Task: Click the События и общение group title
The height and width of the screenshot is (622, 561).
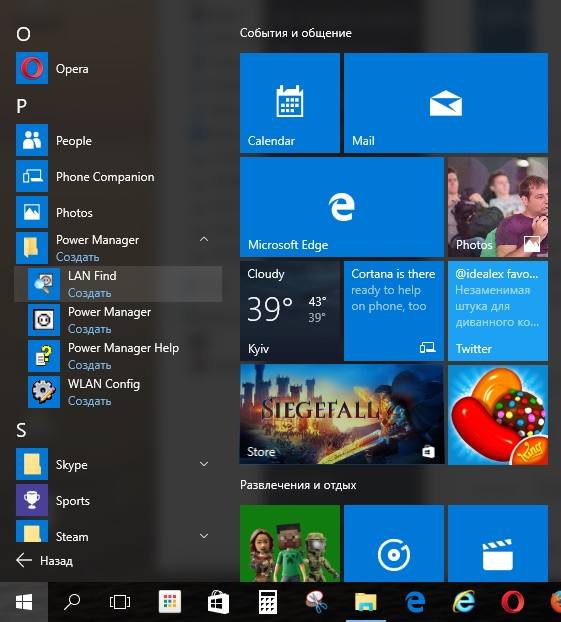Action: pos(296,33)
